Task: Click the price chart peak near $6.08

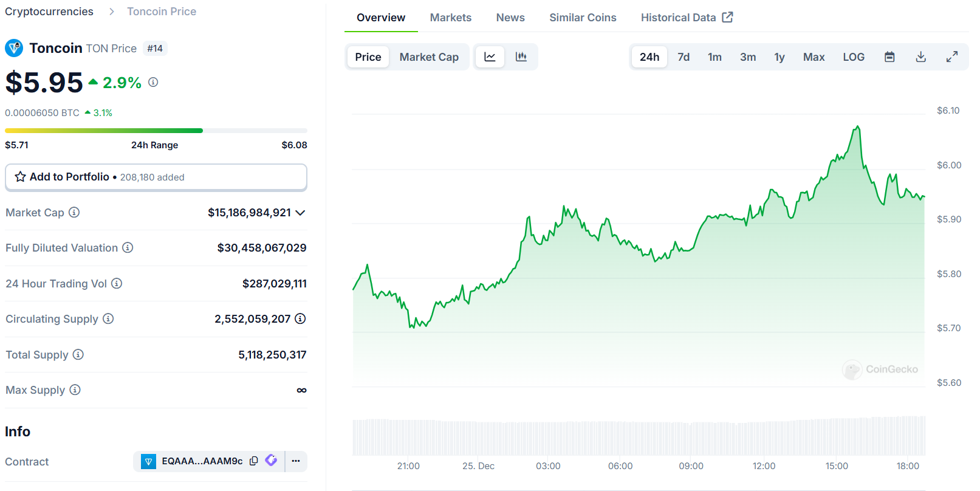Action: [858, 127]
